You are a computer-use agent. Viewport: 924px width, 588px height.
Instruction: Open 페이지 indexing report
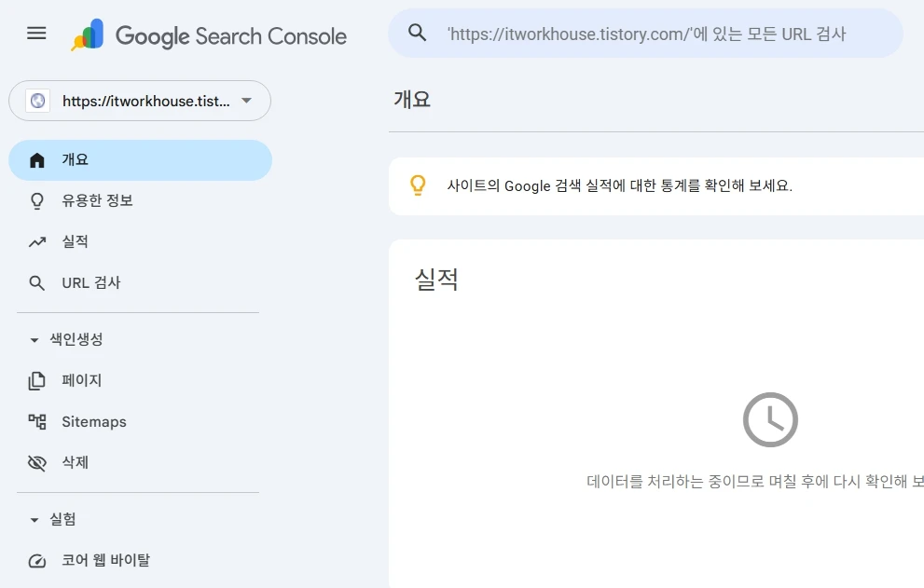tap(140, 380)
